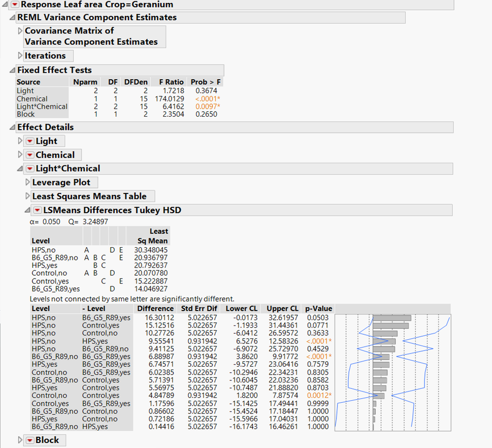This screenshot has height=448, width=492.
Task: Expand Covariance Matrix of Variance Component Estimates
Action: [20, 31]
